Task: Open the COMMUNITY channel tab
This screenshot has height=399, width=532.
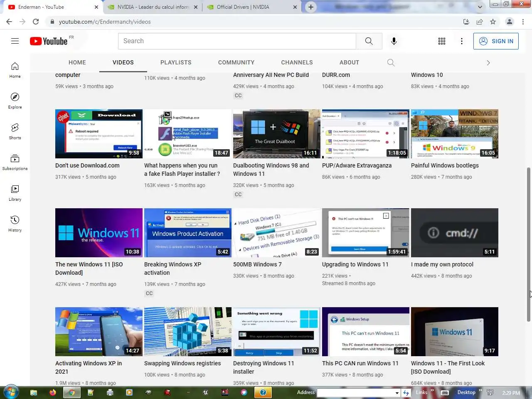Action: 236,62
